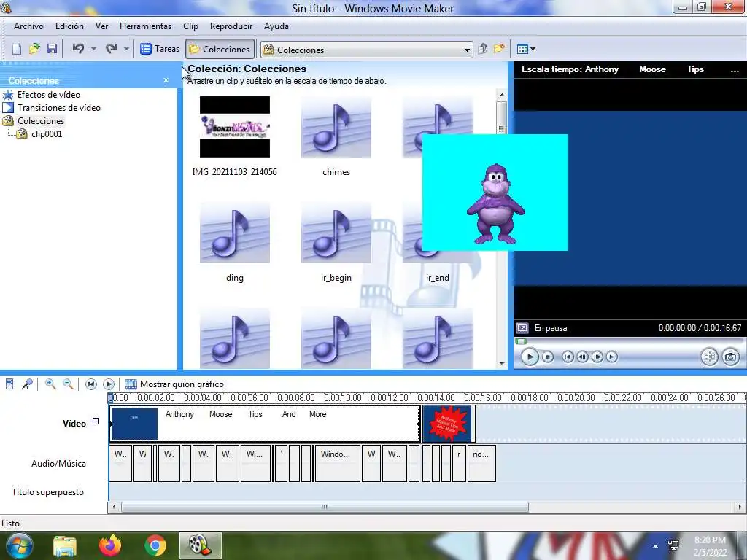747x560 pixels.
Task: Select the IMG_20211103_214056 video thumbnail
Action: click(235, 127)
